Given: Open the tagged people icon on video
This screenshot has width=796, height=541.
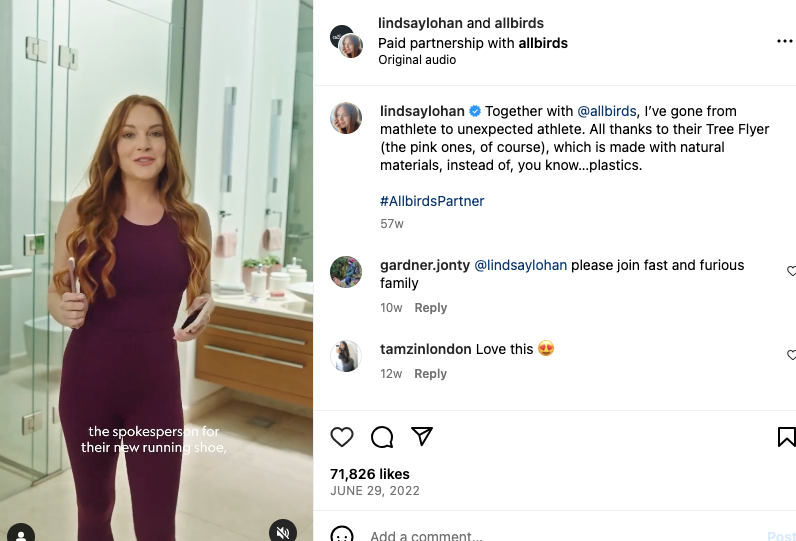Looking at the screenshot, I should click(x=20, y=533).
